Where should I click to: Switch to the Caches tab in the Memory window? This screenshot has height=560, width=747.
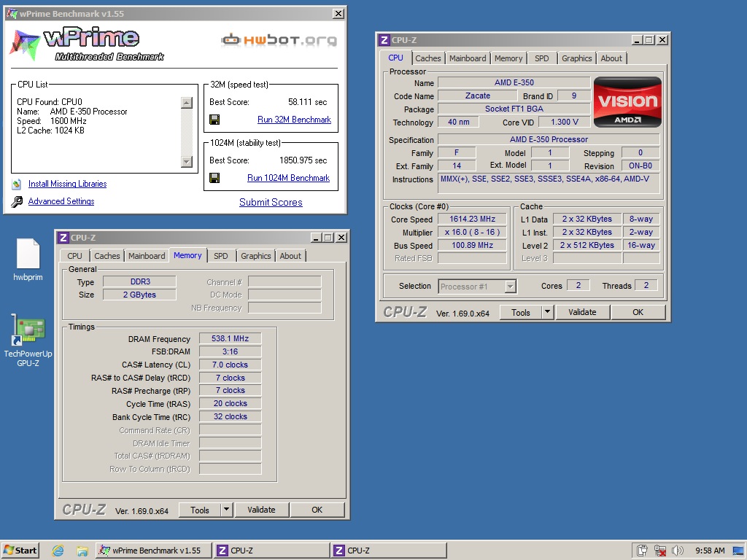107,256
